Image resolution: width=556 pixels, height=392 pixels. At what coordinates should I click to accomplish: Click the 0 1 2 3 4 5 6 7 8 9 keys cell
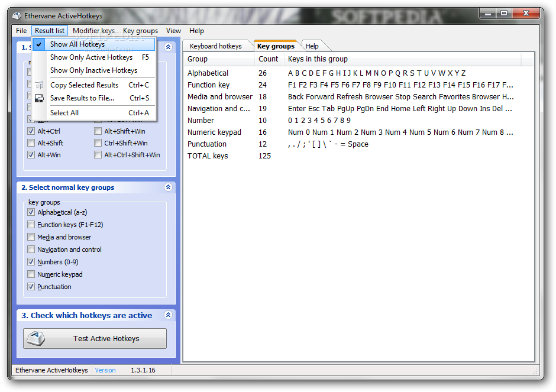(x=319, y=121)
